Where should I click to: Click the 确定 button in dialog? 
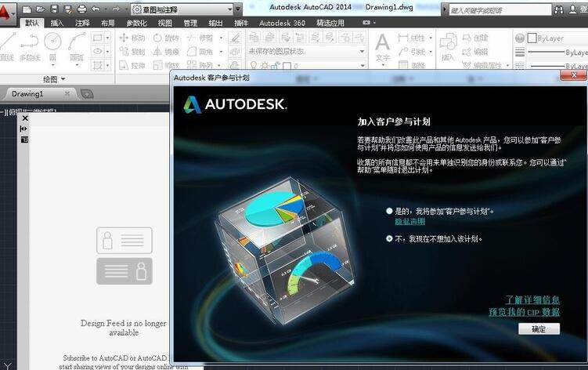(x=539, y=329)
